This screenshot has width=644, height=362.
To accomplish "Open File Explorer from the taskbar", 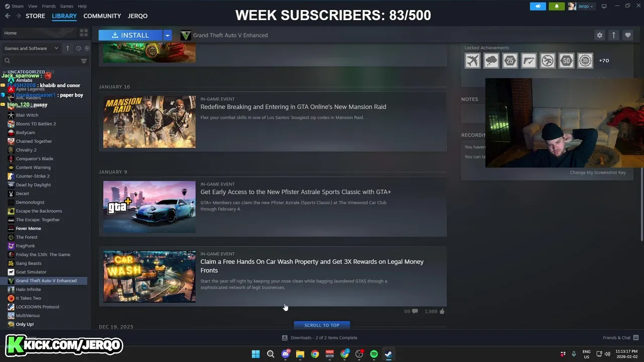I will pos(300,354).
